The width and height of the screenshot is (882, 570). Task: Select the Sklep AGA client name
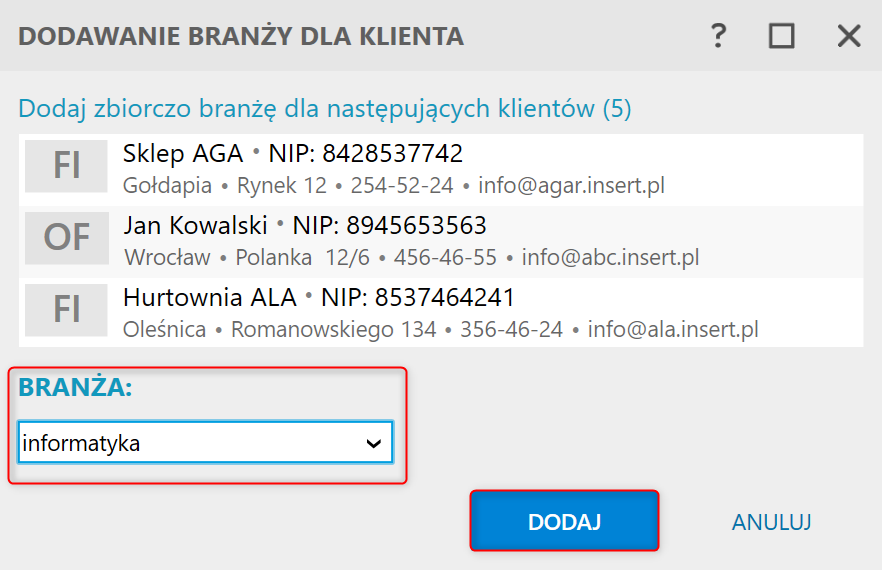coord(183,154)
